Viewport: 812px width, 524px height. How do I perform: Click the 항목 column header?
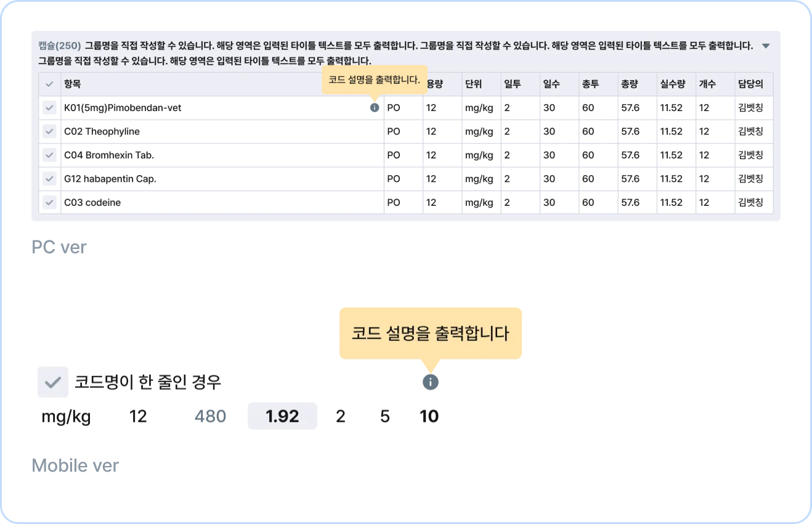click(73, 84)
